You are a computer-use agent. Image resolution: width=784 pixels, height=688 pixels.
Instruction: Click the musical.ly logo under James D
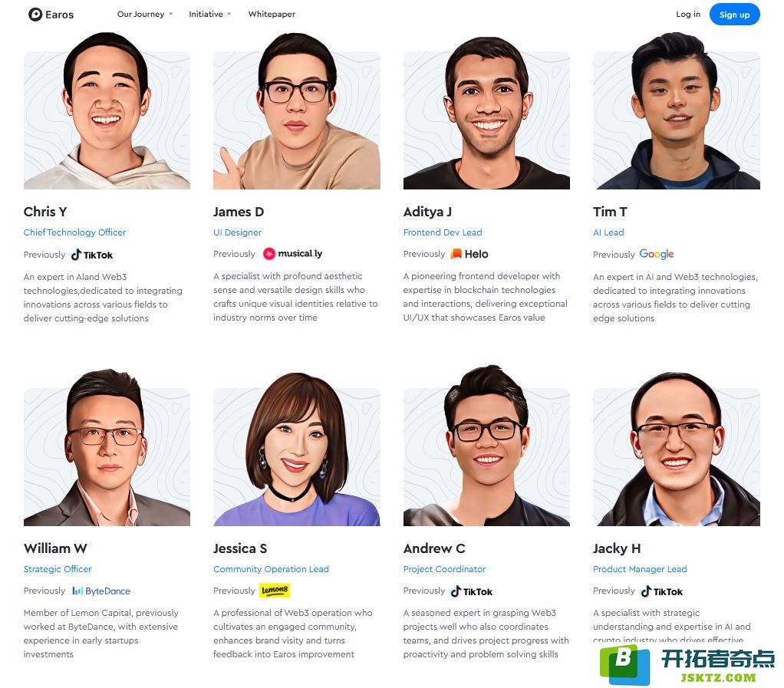[x=292, y=254]
